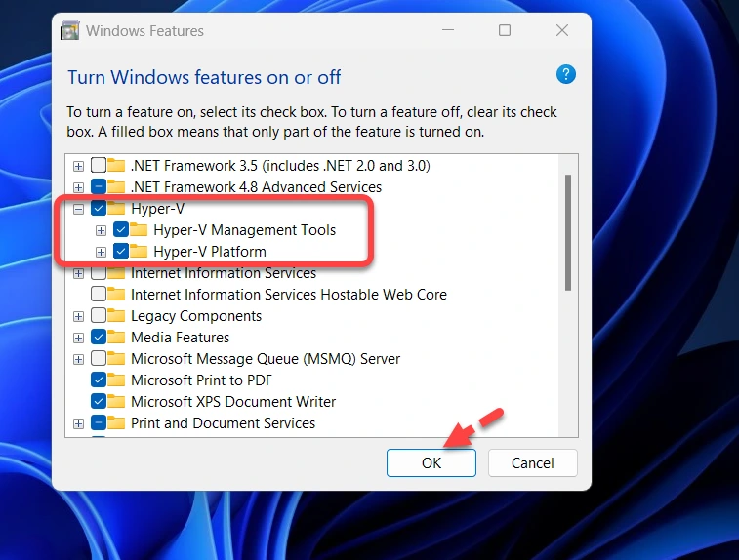Screen dimensions: 739x560
Task: Expand Internet Information Services node
Action: (78, 273)
